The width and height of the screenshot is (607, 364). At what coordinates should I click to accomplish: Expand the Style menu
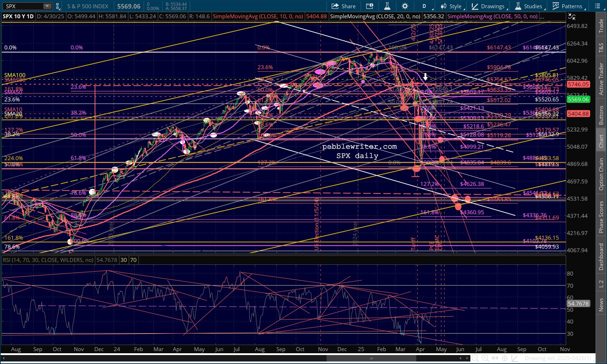pos(452,6)
